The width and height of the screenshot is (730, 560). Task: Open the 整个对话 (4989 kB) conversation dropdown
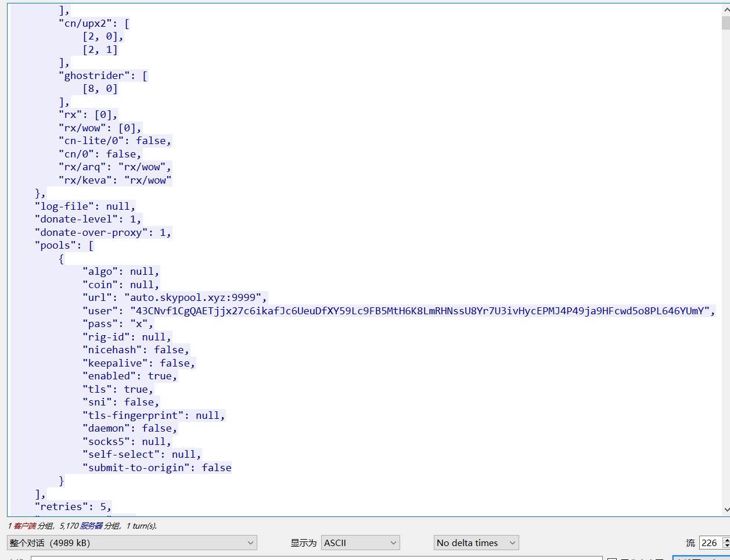click(132, 543)
